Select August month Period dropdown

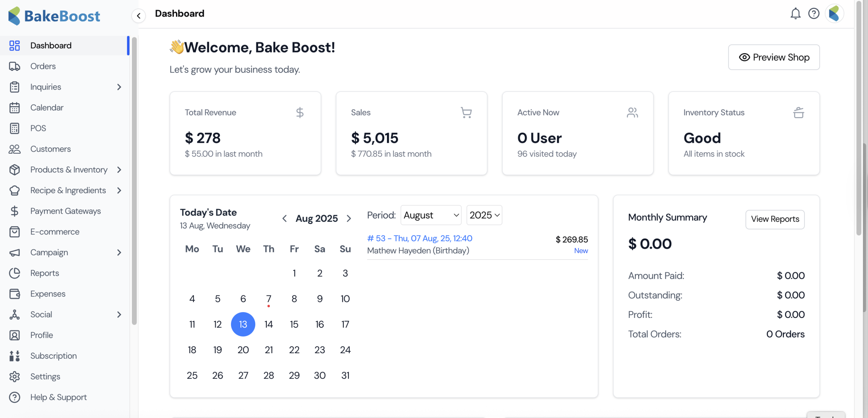point(431,215)
